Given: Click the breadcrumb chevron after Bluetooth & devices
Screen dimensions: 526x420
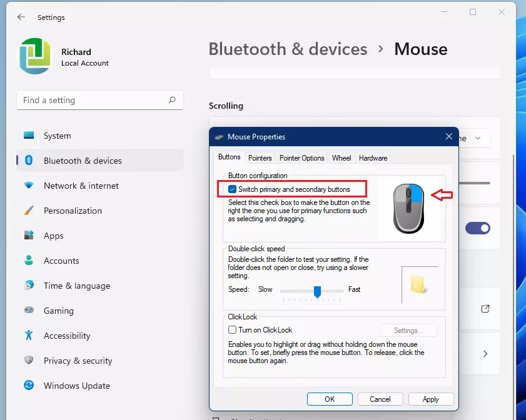Looking at the screenshot, I should click(x=380, y=49).
